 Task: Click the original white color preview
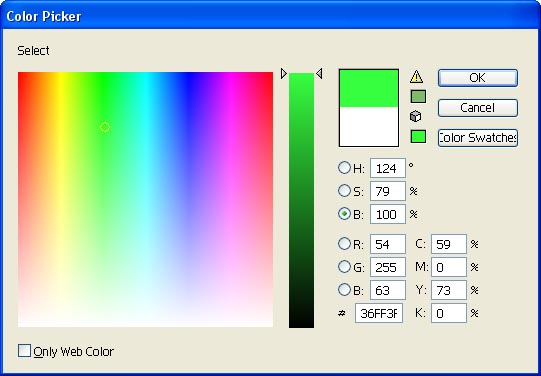point(369,126)
